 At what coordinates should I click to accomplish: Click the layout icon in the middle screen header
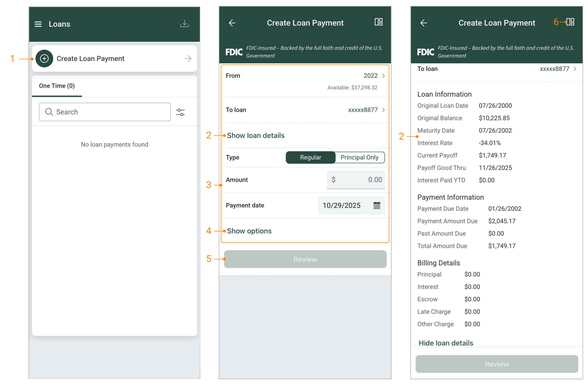click(x=378, y=22)
